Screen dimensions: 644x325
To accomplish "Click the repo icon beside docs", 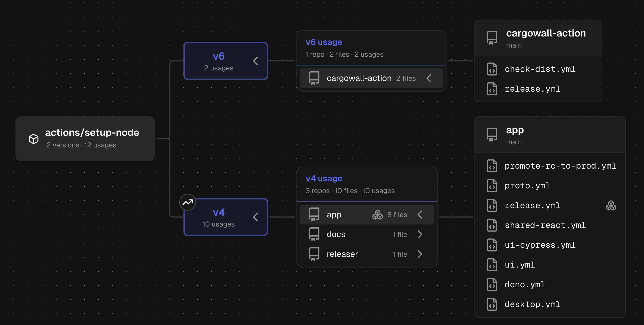I will (314, 234).
